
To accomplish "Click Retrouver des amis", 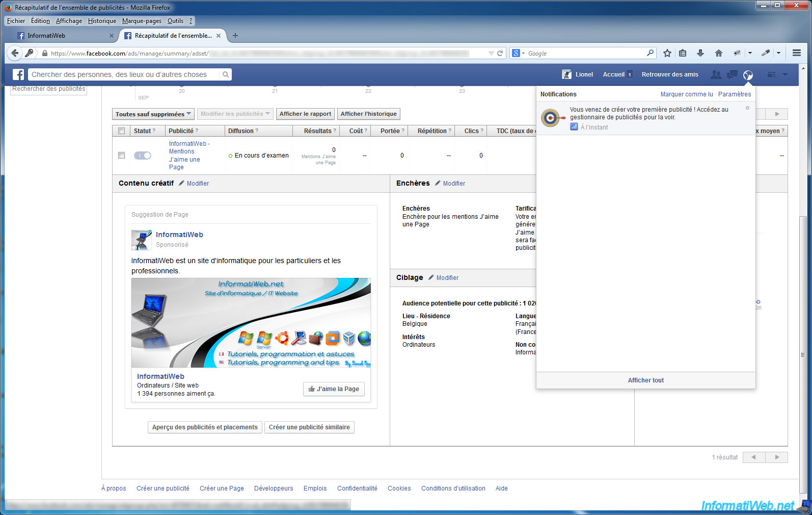I will pyautogui.click(x=670, y=74).
